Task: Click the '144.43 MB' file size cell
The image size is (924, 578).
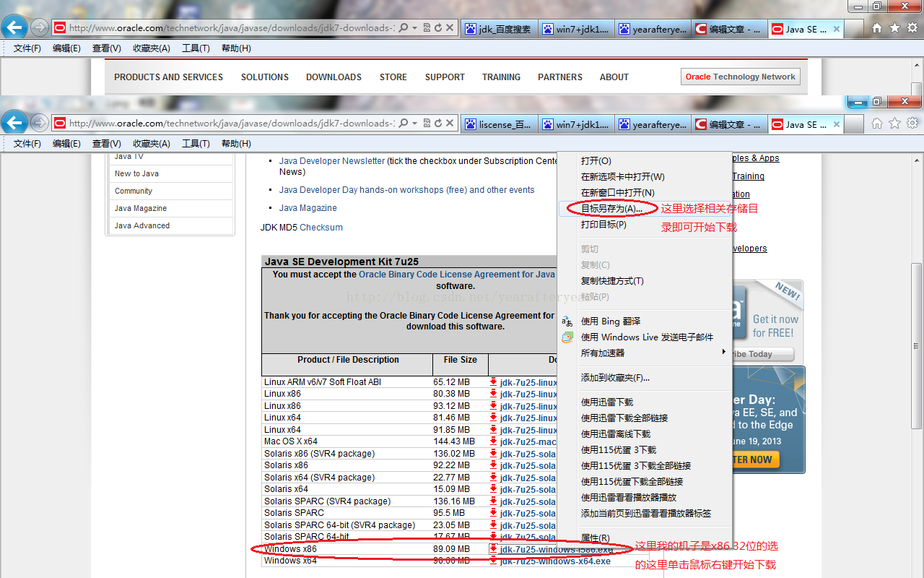Action: tap(454, 441)
